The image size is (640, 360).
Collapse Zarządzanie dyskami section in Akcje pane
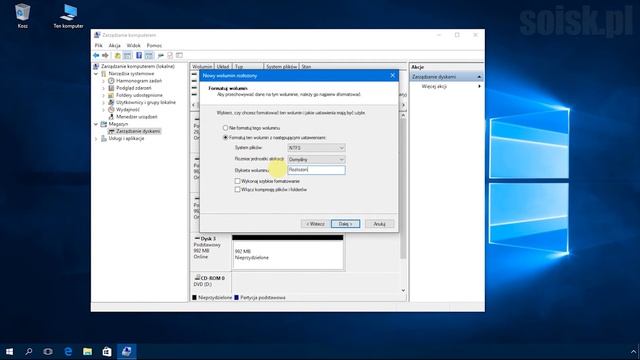[x=479, y=77]
